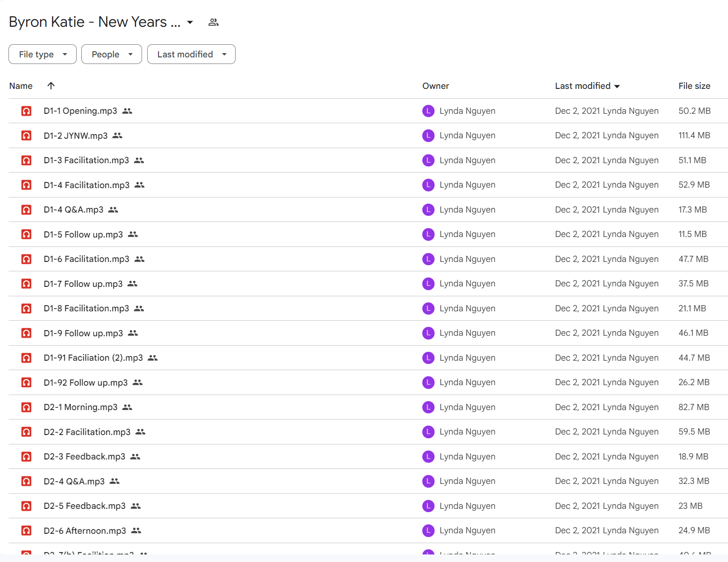Image resolution: width=728 pixels, height=562 pixels.
Task: Click the shared icon next to D1-2 JYNW.mp3
Action: (118, 135)
